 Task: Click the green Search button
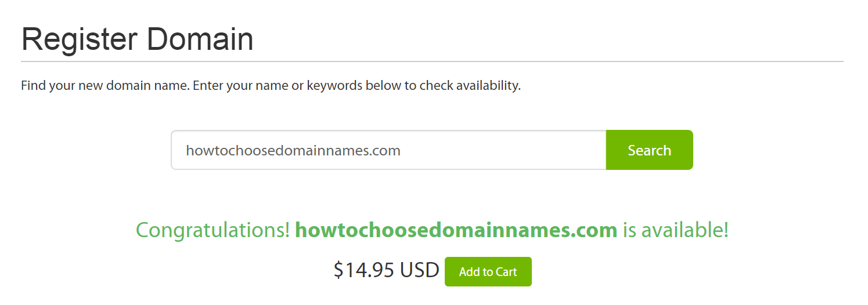[x=649, y=150]
